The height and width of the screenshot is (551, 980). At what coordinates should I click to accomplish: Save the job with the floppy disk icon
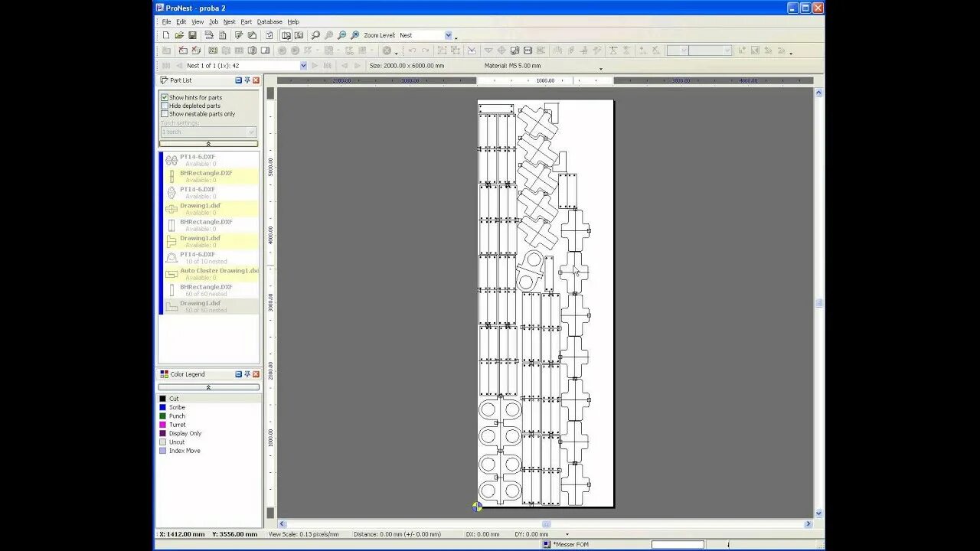[x=192, y=35]
